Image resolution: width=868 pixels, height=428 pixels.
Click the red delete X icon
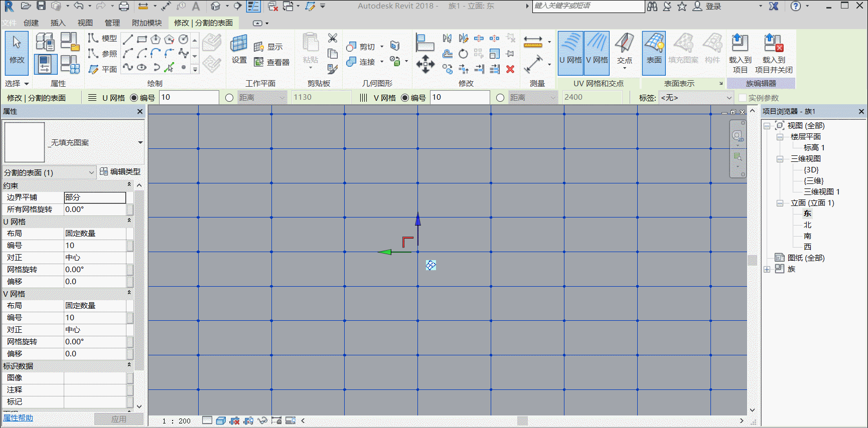coord(510,69)
